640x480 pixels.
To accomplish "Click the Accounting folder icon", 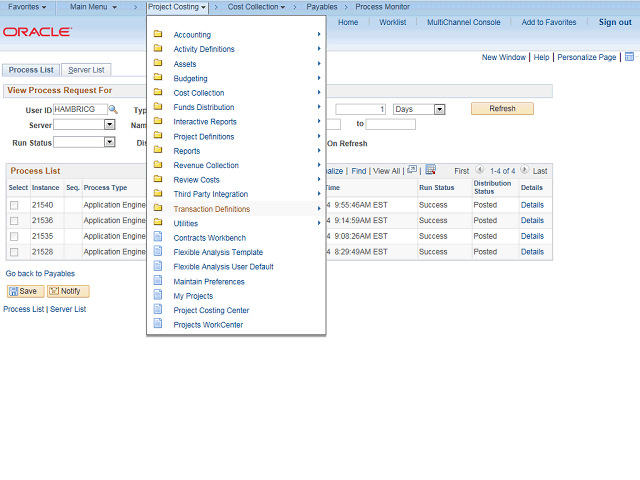I will tap(158, 34).
